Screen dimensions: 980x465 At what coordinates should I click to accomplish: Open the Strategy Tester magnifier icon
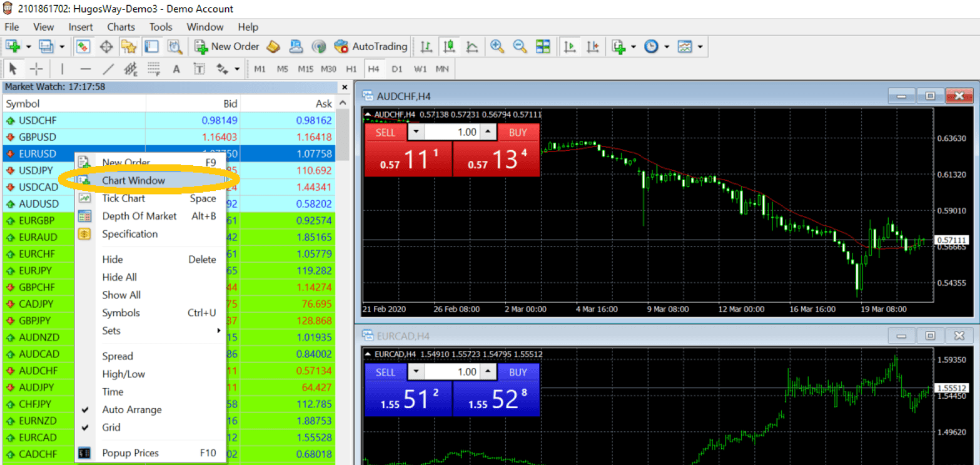[174, 46]
